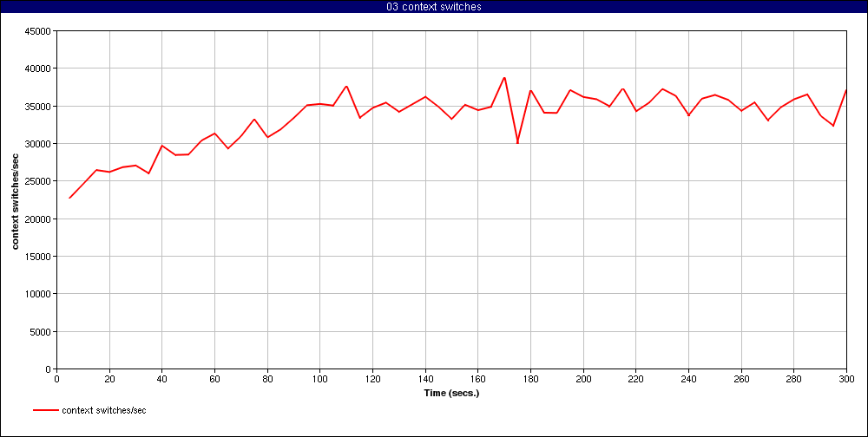Click the x-axis tick label 140
This screenshot has width=868, height=437.
pos(425,379)
